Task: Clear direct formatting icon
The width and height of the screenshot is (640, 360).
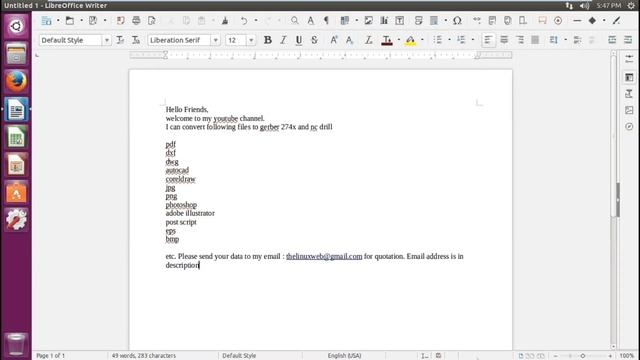Action: [x=368, y=40]
